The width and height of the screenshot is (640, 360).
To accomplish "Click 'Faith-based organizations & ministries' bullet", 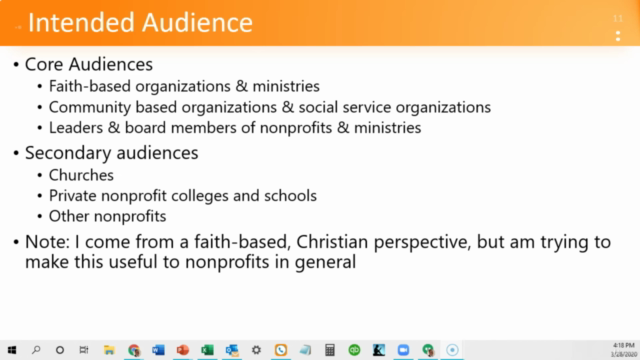I will (x=184, y=86).
